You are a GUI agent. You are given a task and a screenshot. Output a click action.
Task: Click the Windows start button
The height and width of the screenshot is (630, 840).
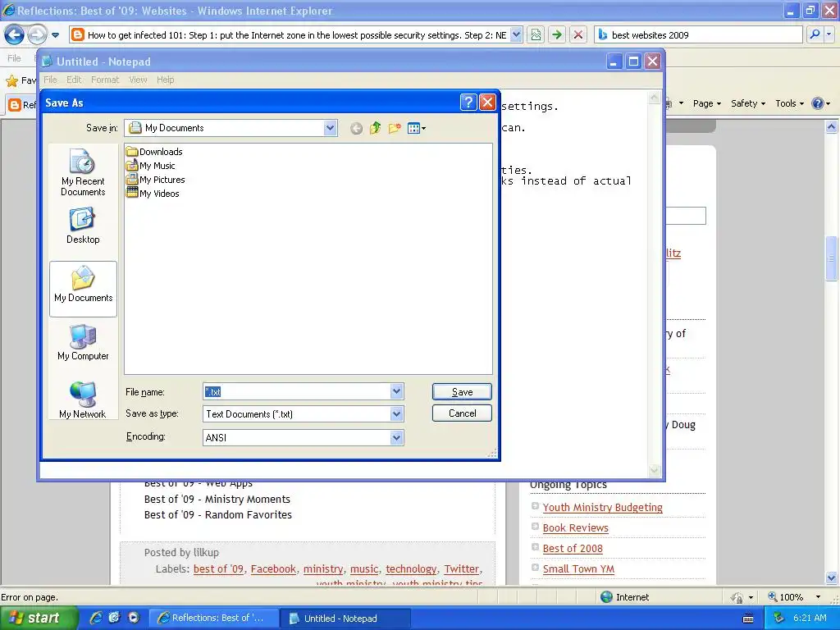point(39,618)
